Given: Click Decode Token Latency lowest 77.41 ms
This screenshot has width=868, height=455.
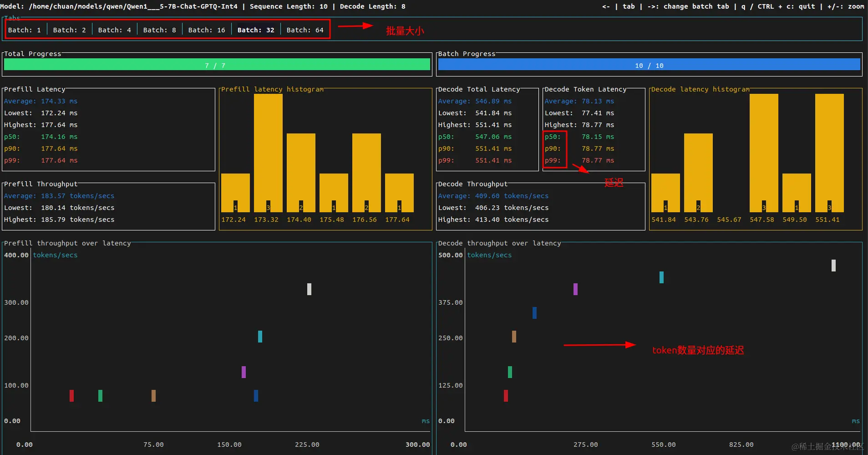Looking at the screenshot, I should coord(579,113).
